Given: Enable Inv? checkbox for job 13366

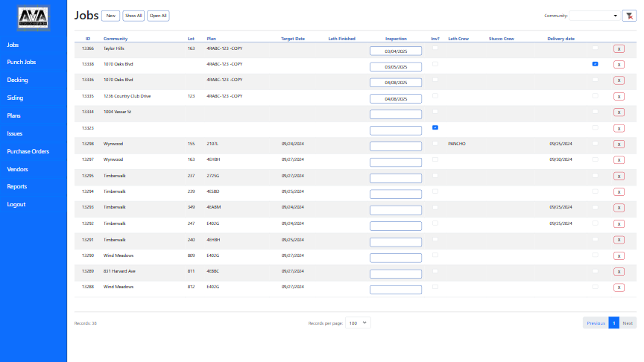Looking at the screenshot, I should [435, 48].
